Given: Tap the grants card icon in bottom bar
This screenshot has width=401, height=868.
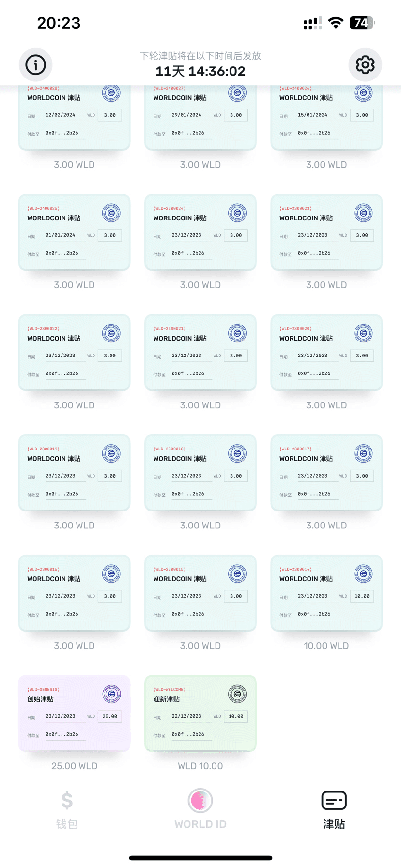Looking at the screenshot, I should coord(334,800).
